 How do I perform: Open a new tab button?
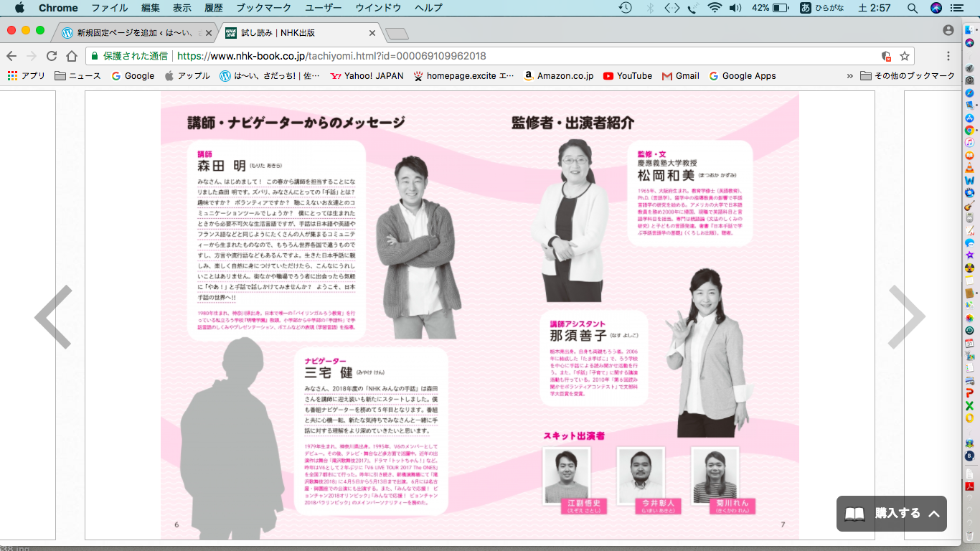click(x=396, y=34)
